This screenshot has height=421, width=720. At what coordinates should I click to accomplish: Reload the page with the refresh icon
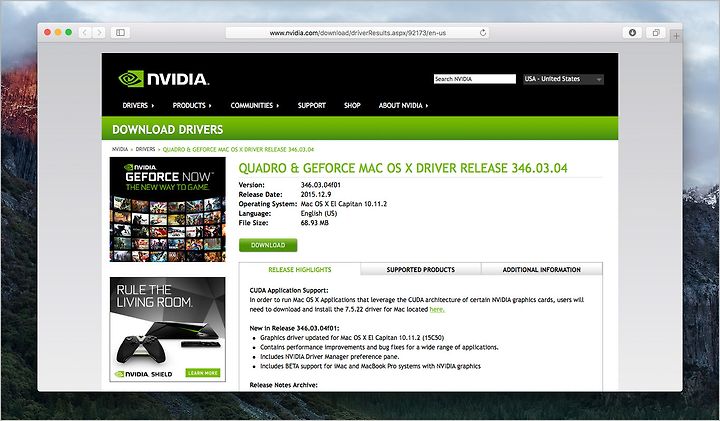tap(483, 33)
